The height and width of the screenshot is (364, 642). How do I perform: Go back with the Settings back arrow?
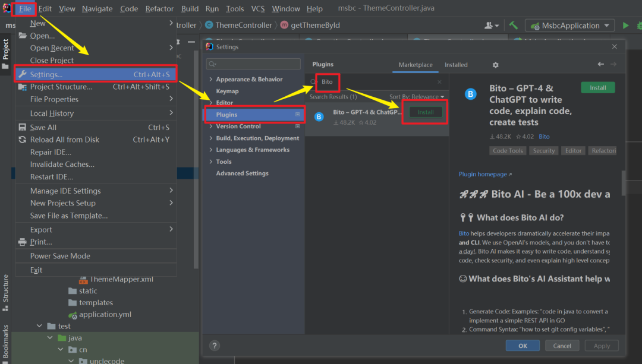pyautogui.click(x=600, y=64)
